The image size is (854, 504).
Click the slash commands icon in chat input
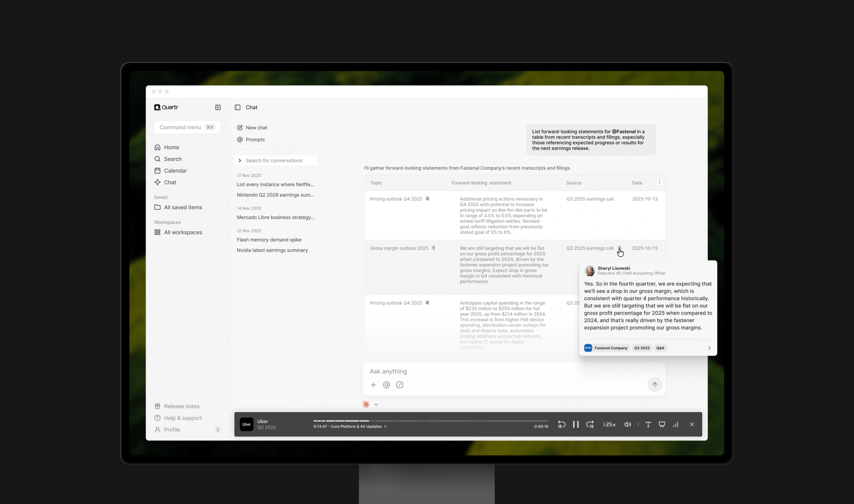(400, 385)
